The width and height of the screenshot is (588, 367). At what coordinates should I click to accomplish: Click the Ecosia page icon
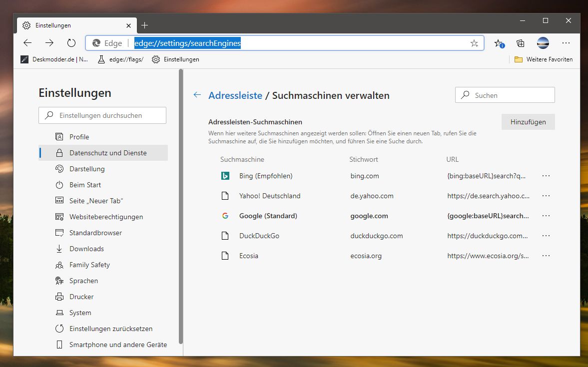click(x=225, y=256)
